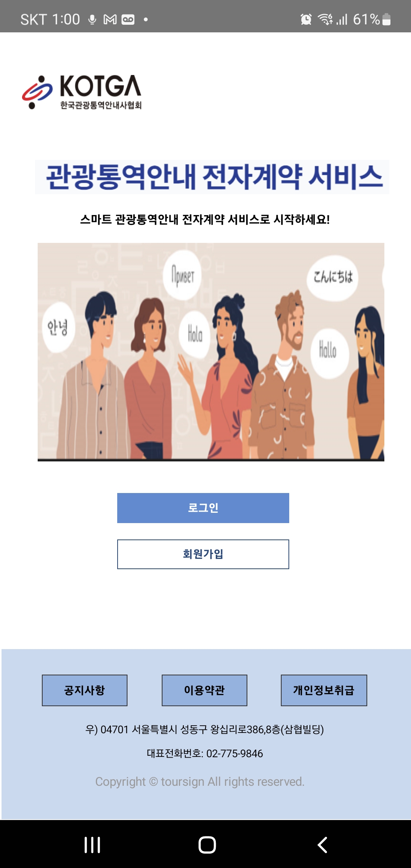This screenshot has width=411, height=868.
Task: Tap the 회원가입 button
Action: 203,554
